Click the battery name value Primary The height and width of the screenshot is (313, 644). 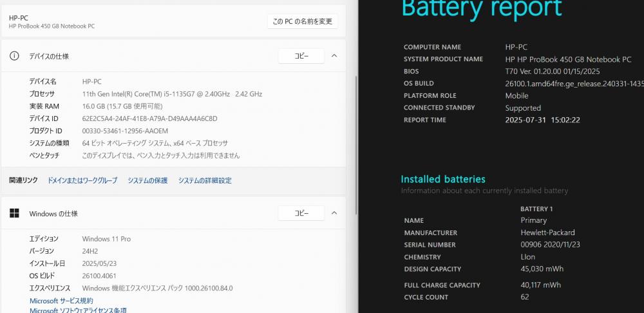[533, 220]
